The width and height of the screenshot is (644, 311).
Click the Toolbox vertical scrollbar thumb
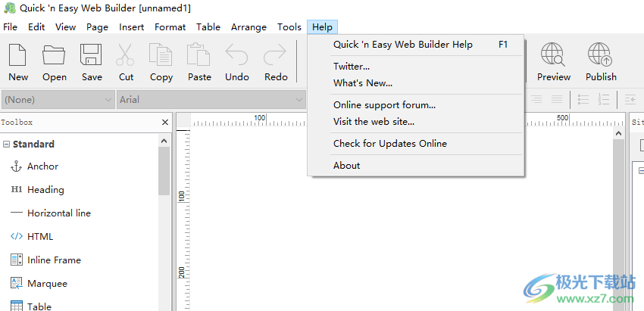(x=164, y=171)
